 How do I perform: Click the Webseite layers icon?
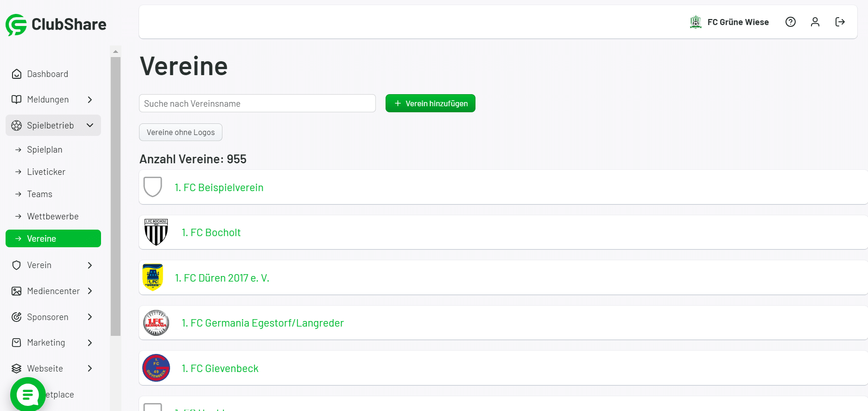click(x=17, y=368)
